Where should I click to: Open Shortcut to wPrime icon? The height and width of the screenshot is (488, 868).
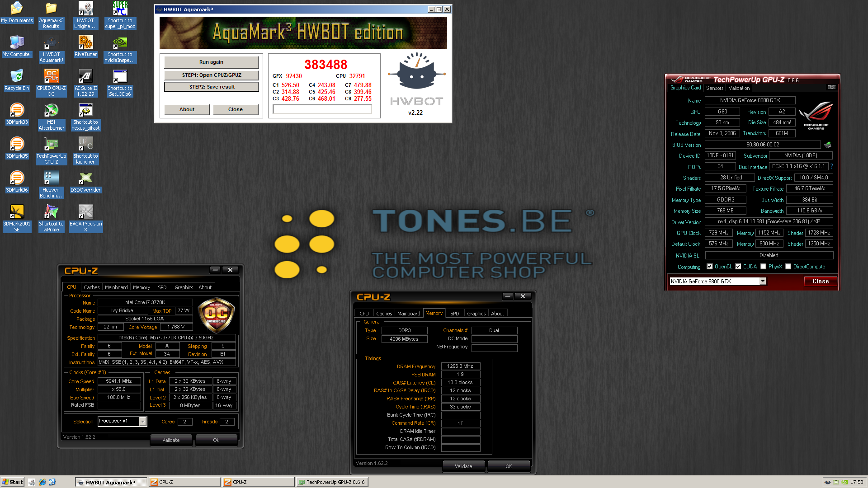(x=51, y=218)
